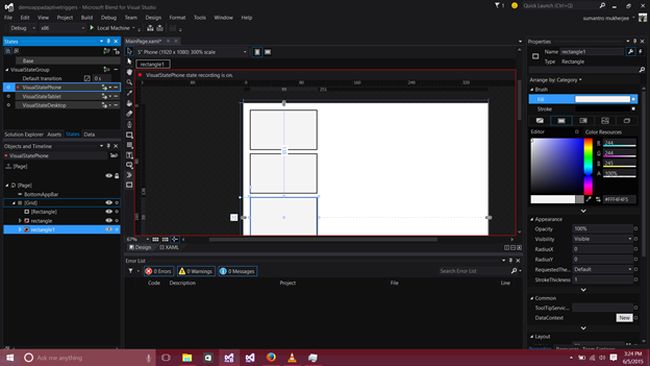Click Easing function icon for Default transition
The height and width of the screenshot is (366, 650).
(87, 78)
